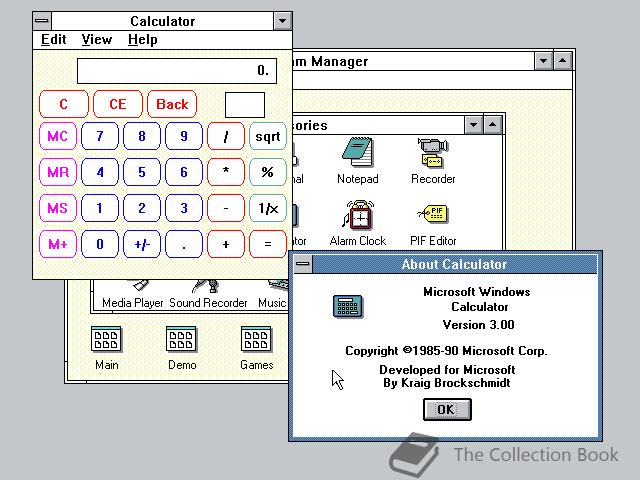Click the percent (%) button
The width and height of the screenshot is (640, 480).
click(268, 172)
